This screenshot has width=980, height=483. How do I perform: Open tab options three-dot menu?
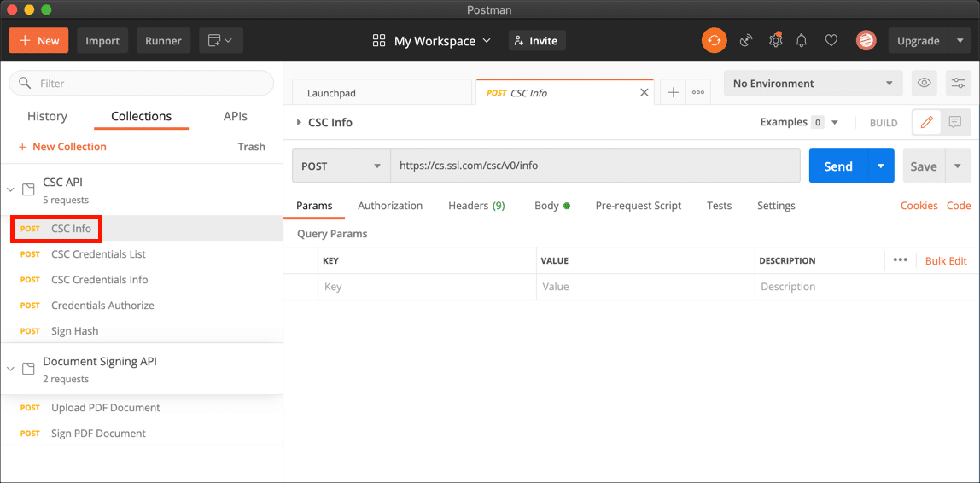point(698,92)
